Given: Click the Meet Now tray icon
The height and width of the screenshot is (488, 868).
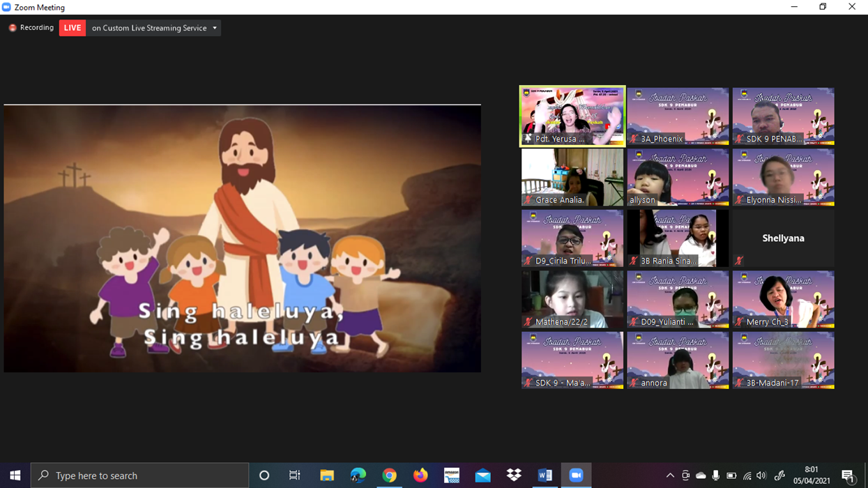Looking at the screenshot, I should pyautogui.click(x=685, y=475).
